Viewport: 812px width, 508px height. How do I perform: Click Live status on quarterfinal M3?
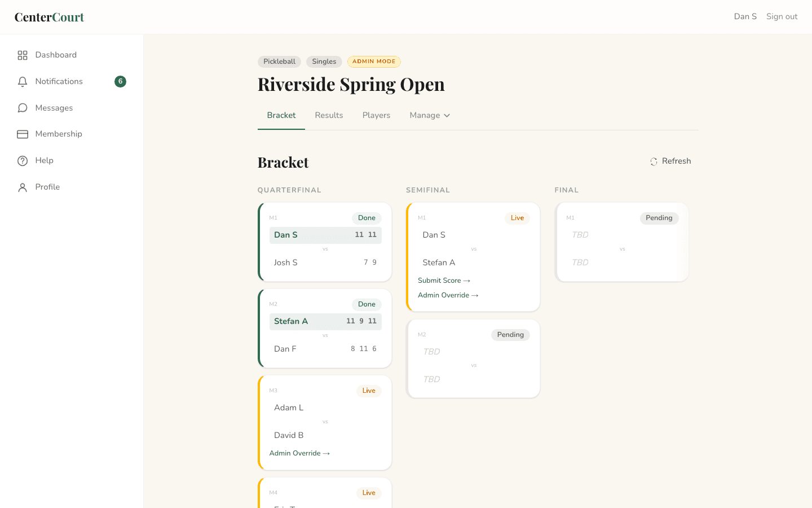click(369, 391)
